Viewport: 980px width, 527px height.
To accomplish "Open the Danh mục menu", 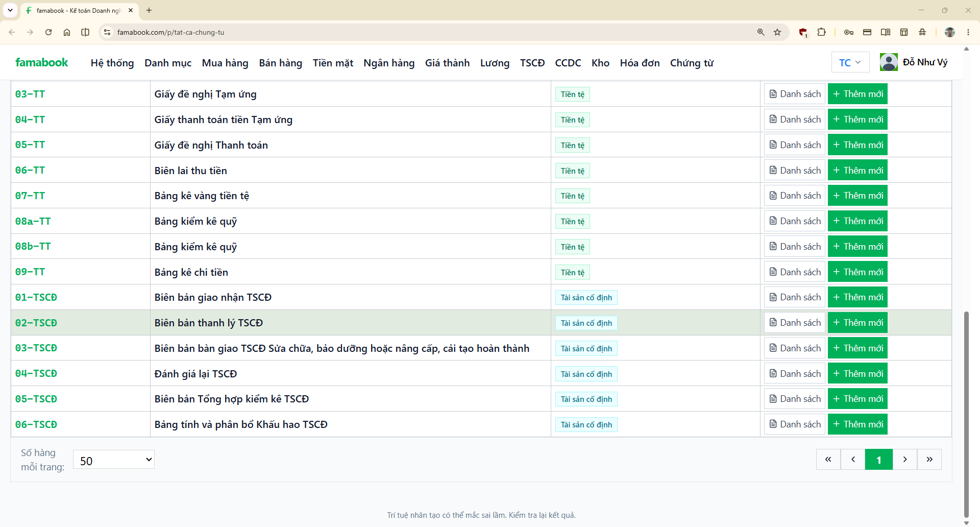I will 168,63.
